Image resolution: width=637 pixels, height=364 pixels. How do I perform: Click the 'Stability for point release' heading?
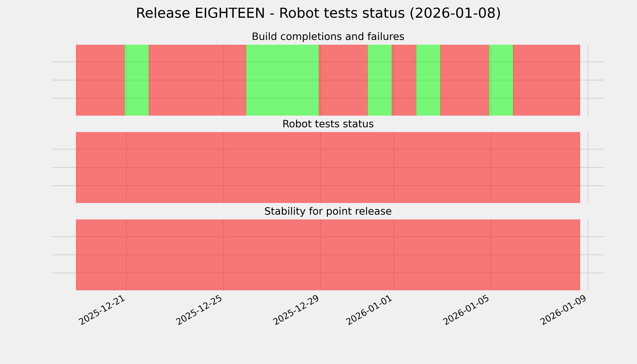pyautogui.click(x=328, y=212)
